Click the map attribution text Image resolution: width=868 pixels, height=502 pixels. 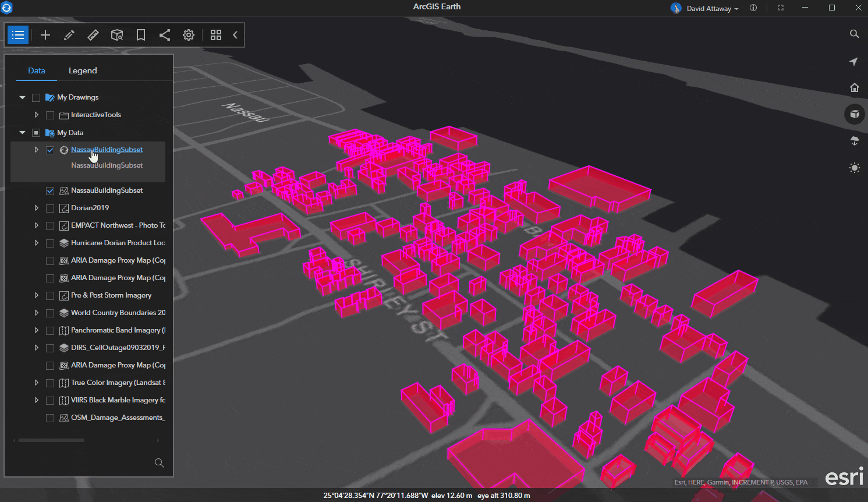click(x=741, y=482)
